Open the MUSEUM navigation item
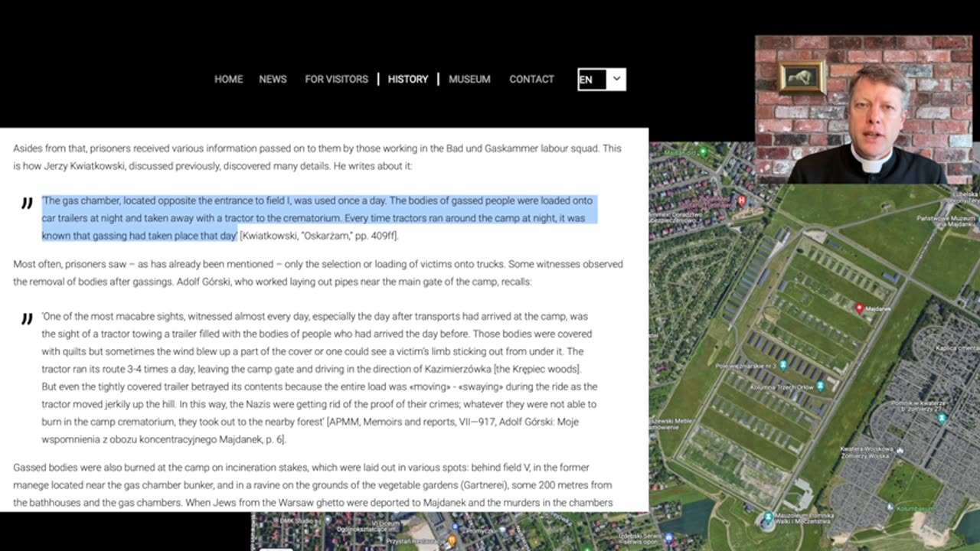Screen dimensions: 980x551 coord(469,79)
